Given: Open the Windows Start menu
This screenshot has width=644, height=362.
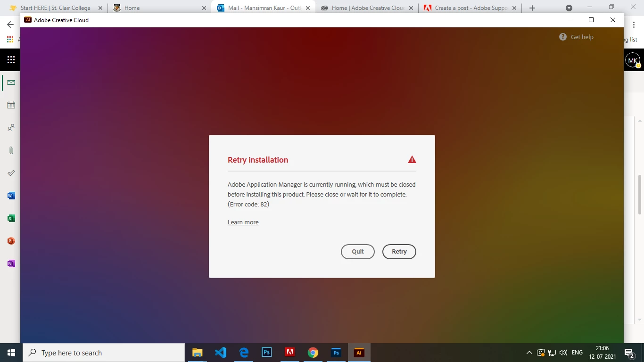Looking at the screenshot, I should (x=11, y=353).
